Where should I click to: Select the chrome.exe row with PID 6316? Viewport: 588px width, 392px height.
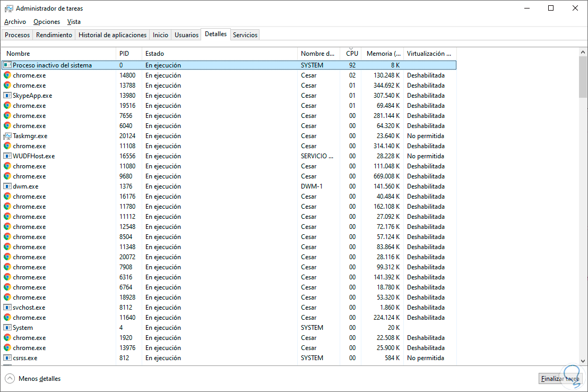pos(229,277)
